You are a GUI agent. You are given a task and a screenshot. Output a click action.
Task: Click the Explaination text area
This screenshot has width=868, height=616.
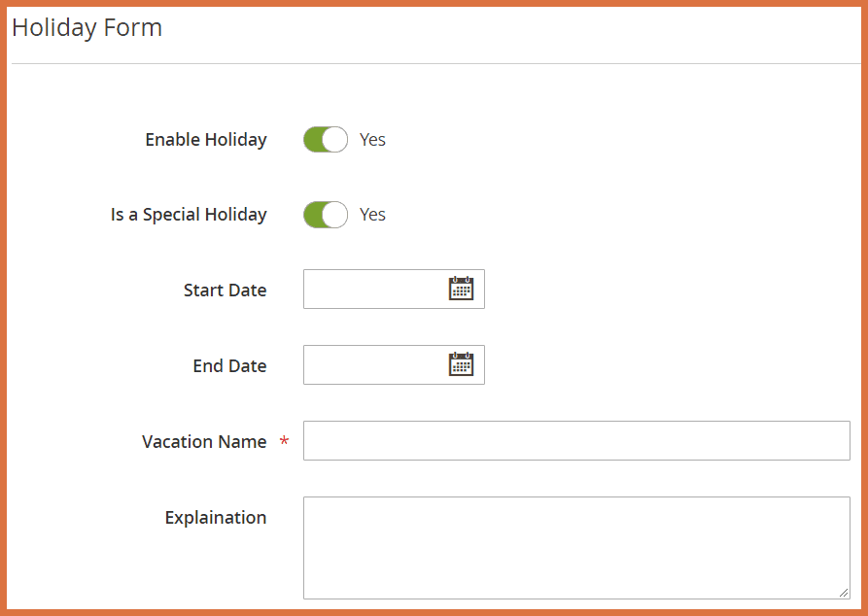point(577,544)
